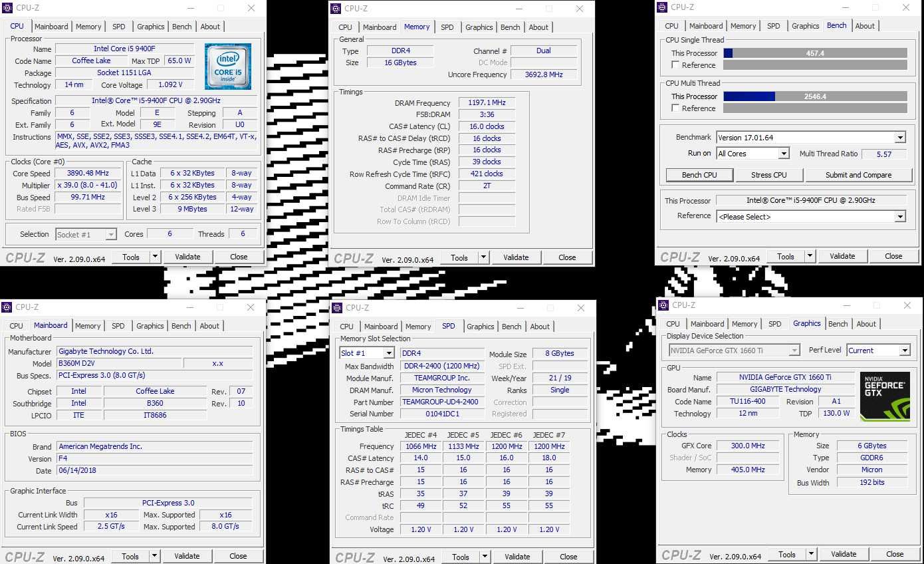924x564 pixels.
Task: Open the Socket #1 Selection dropdown
Action: 110,235
